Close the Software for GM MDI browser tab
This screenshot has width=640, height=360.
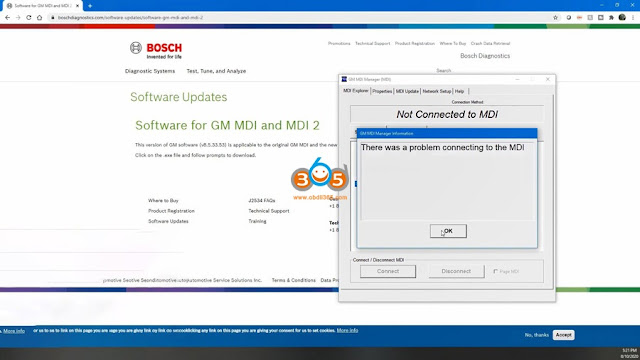coord(78,6)
